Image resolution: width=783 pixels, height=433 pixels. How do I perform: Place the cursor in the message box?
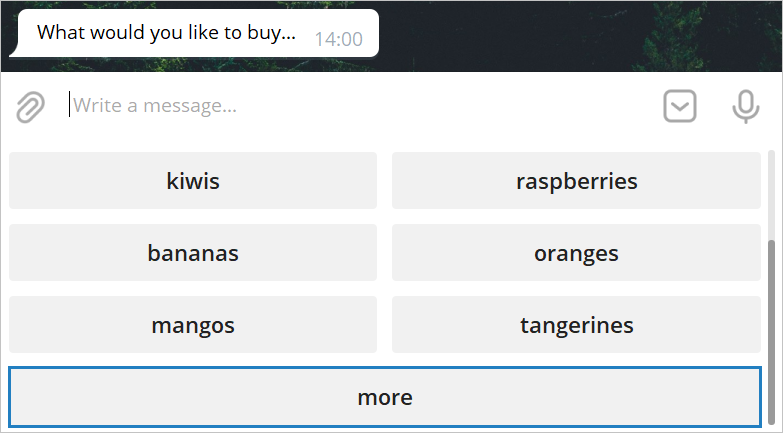pos(350,106)
